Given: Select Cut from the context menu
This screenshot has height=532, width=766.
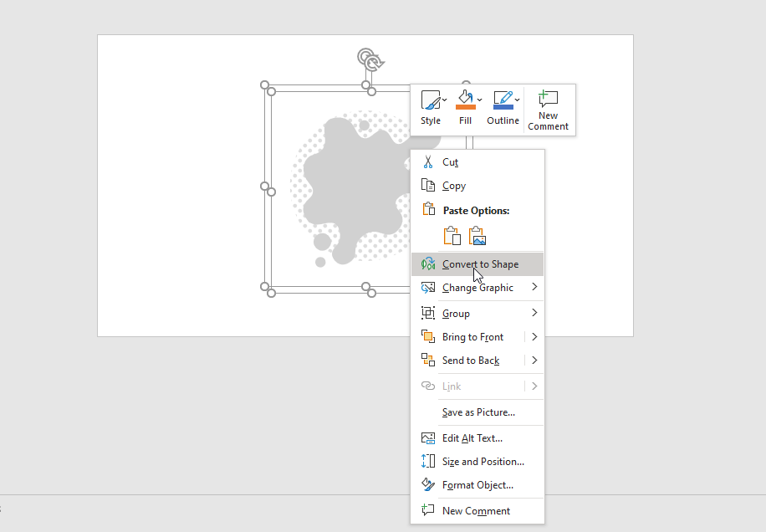Looking at the screenshot, I should click(450, 162).
